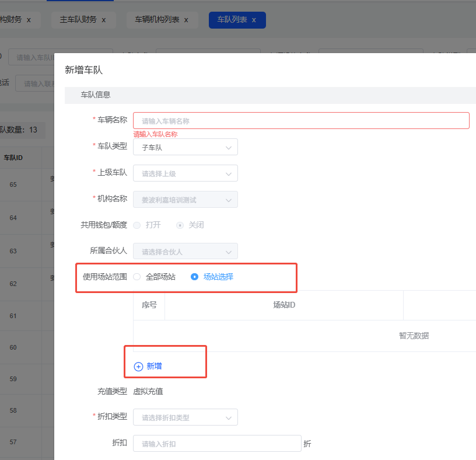Click row with 车队ID 65
Image resolution: width=476 pixels, height=460 pixels.
coord(27,184)
